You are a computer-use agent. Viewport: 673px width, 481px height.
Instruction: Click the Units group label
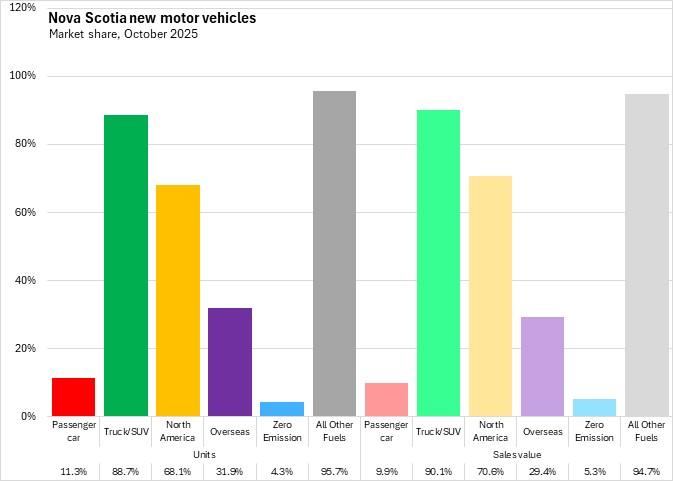pos(204,453)
